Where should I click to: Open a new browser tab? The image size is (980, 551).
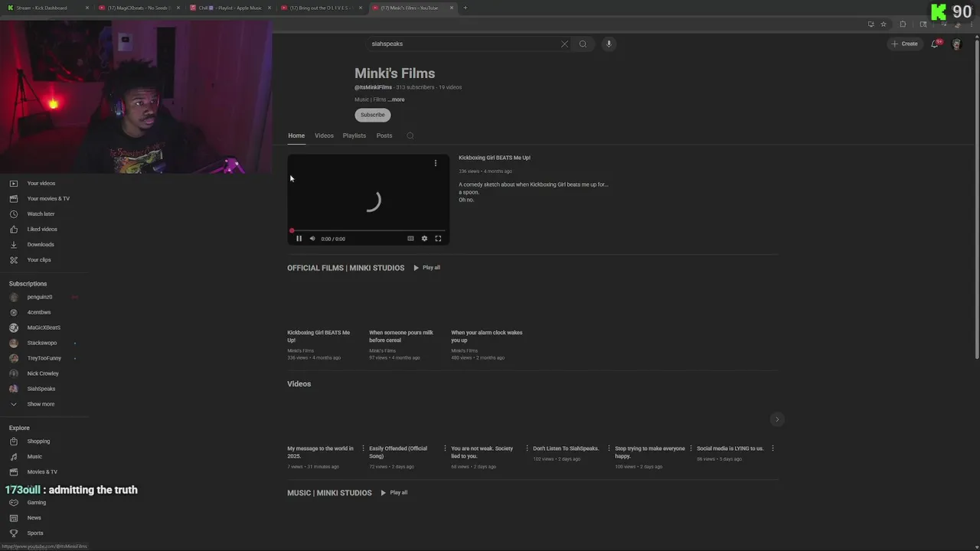[465, 8]
